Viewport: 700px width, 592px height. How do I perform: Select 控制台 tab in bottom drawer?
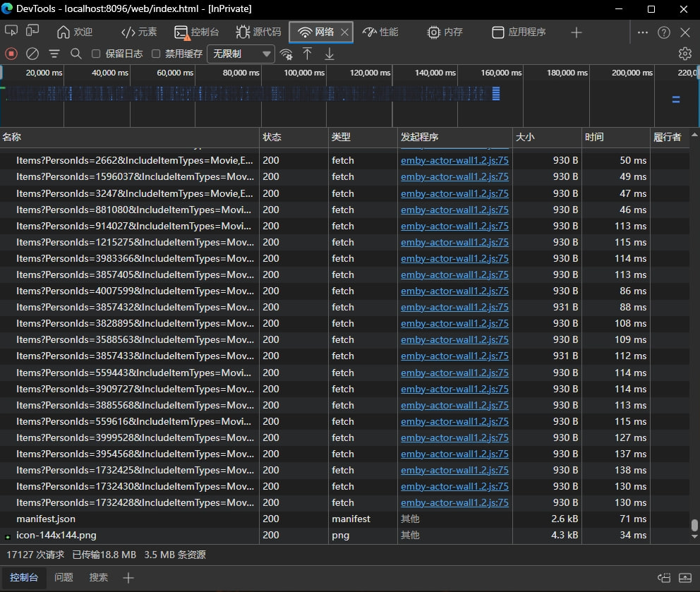(x=24, y=578)
